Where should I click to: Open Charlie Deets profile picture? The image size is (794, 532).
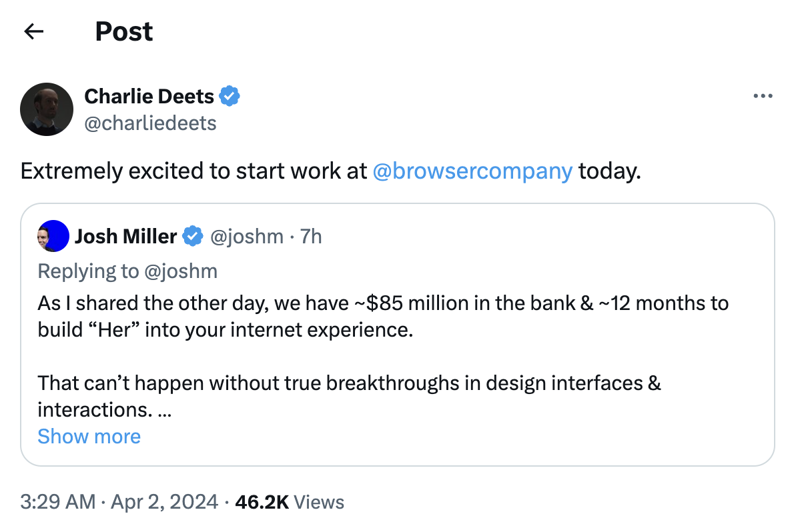coord(47,109)
